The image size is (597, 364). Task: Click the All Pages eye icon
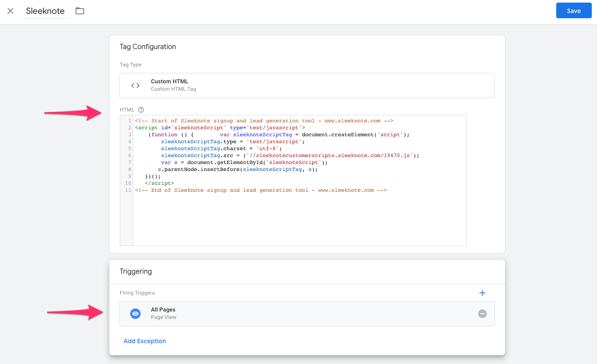(135, 314)
